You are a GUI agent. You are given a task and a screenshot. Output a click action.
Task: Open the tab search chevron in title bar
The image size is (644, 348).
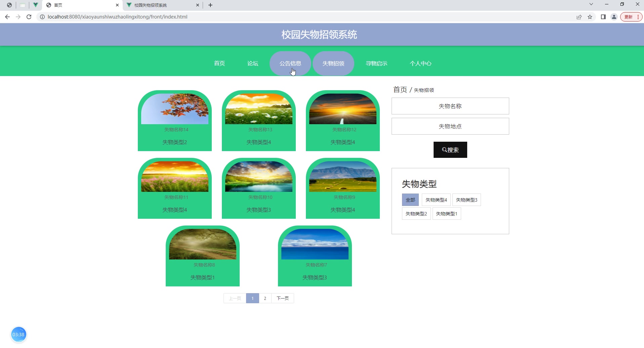(x=591, y=4)
